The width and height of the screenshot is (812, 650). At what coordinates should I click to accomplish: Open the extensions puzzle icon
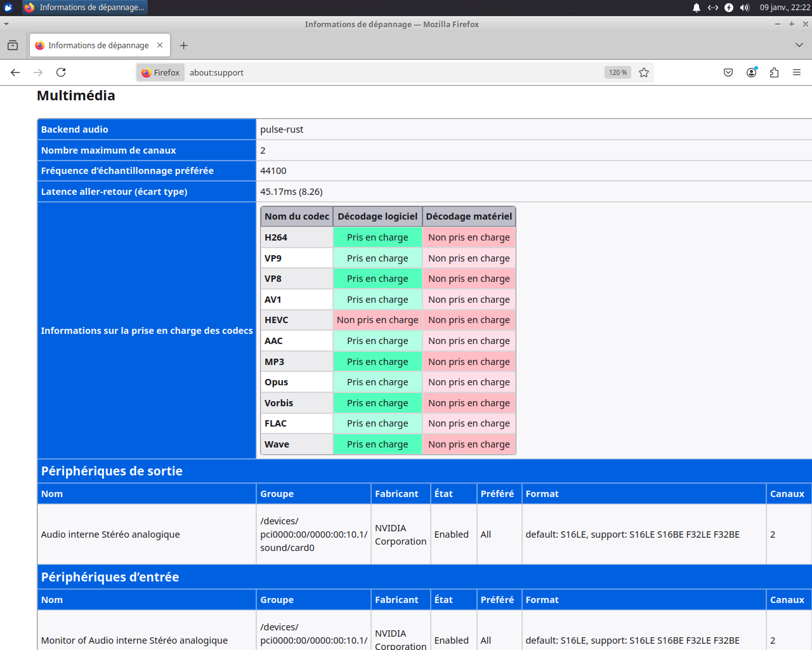click(774, 72)
